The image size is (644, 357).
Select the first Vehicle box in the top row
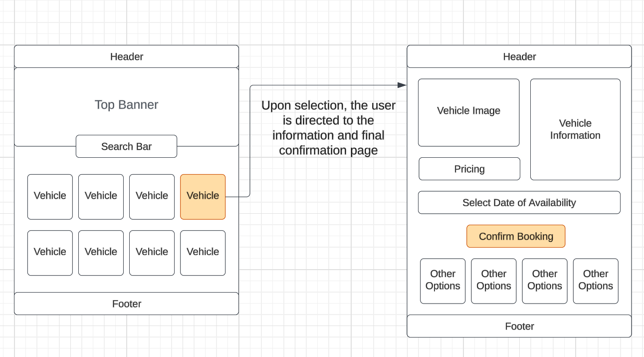[50, 196]
